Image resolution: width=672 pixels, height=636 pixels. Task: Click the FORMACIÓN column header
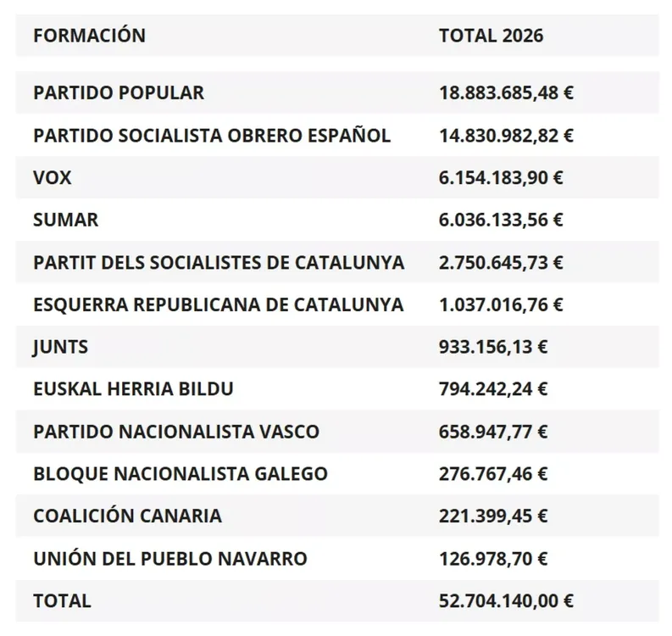[x=89, y=36]
